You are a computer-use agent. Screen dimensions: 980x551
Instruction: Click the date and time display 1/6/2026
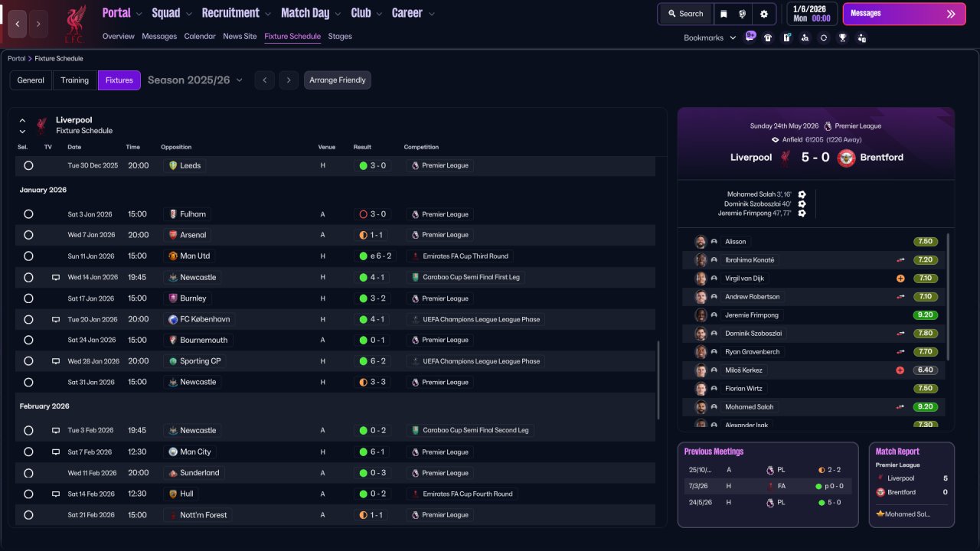811,14
